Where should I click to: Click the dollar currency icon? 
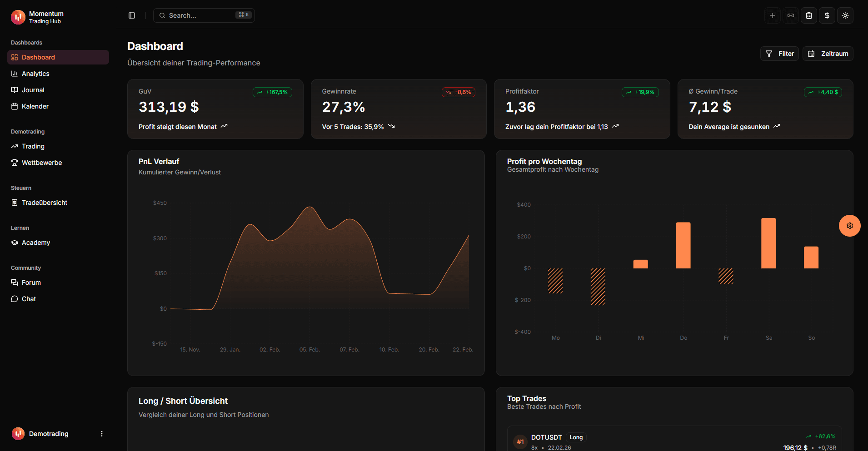[x=827, y=15]
